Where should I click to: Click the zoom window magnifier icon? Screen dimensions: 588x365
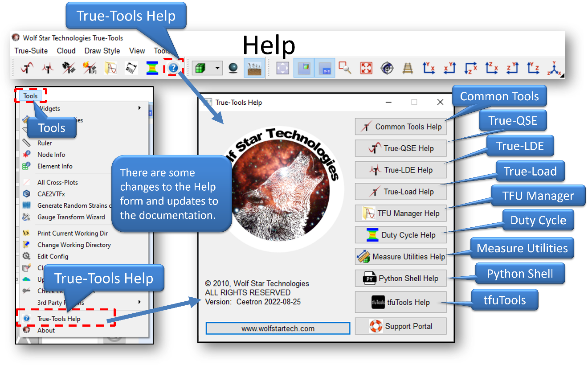click(x=345, y=68)
